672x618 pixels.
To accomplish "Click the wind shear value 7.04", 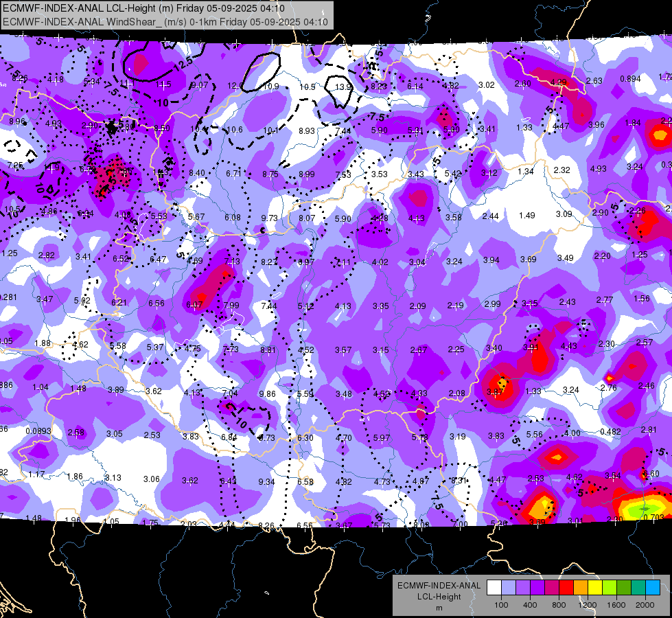I will click(x=230, y=393).
